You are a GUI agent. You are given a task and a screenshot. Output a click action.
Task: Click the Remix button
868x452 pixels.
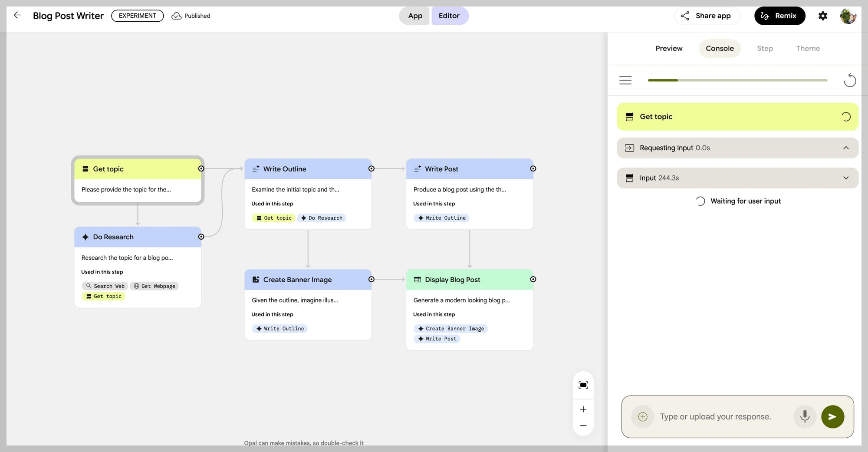tap(779, 16)
